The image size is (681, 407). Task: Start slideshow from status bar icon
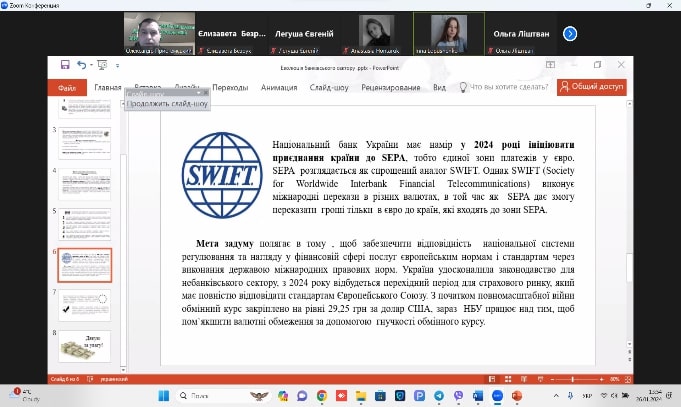(540, 379)
